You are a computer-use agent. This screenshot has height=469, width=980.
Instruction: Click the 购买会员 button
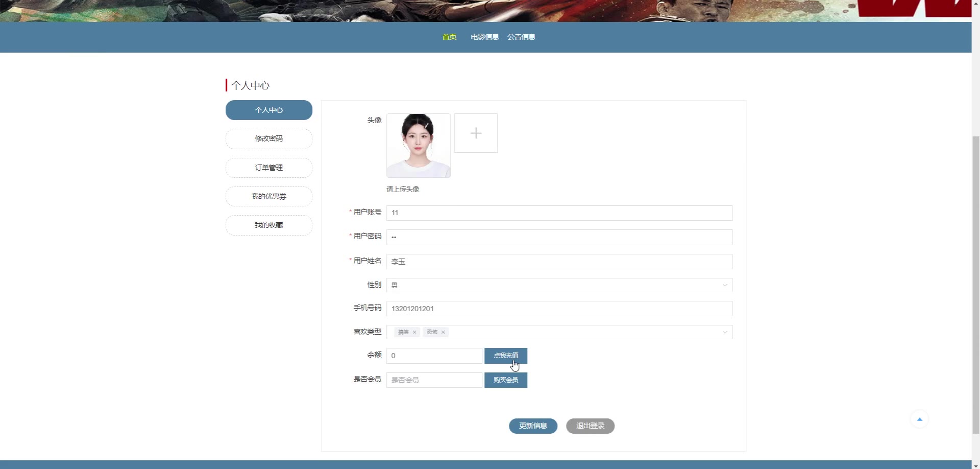(x=506, y=380)
